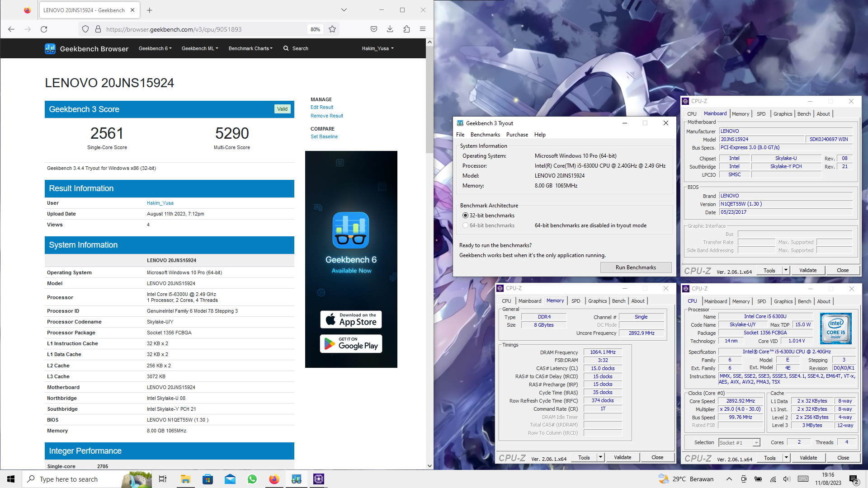Click Remove Result link

tap(327, 116)
